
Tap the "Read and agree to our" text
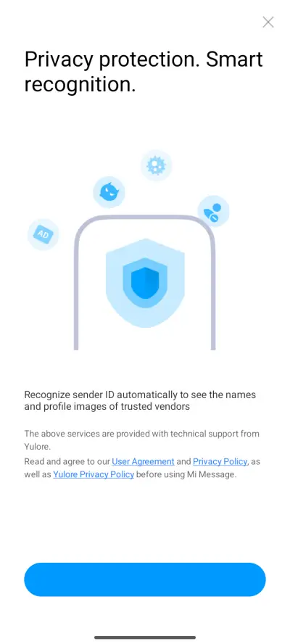(x=67, y=461)
